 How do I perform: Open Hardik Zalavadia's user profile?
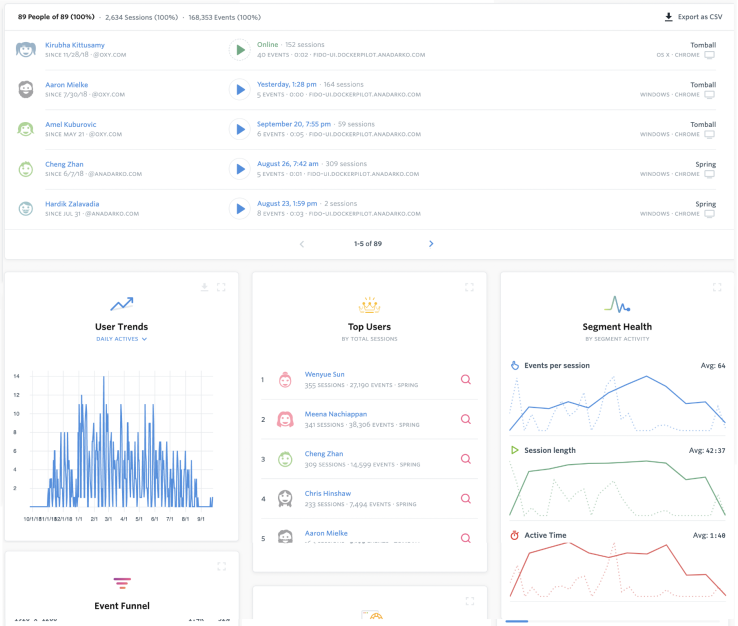[72, 204]
